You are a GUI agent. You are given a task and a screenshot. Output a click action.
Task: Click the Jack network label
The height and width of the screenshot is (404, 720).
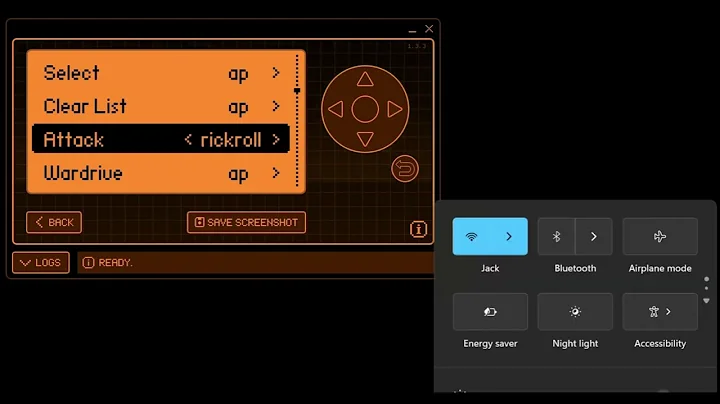coord(490,268)
